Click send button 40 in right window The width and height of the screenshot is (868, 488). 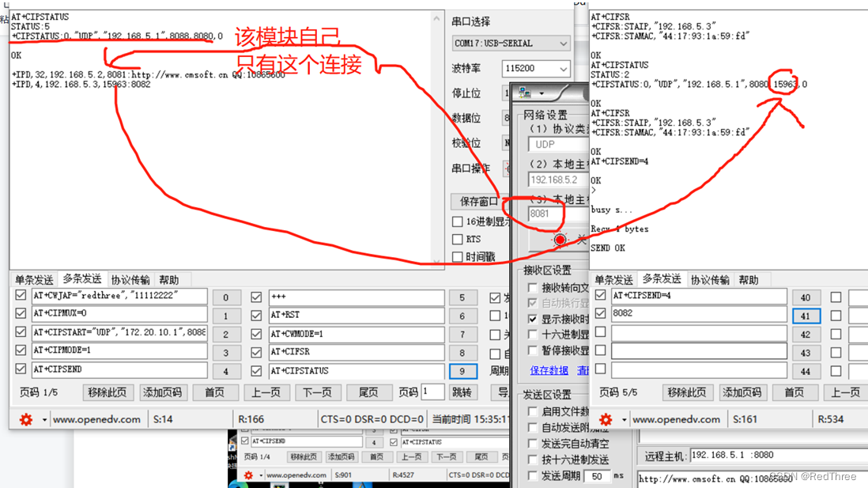point(806,297)
